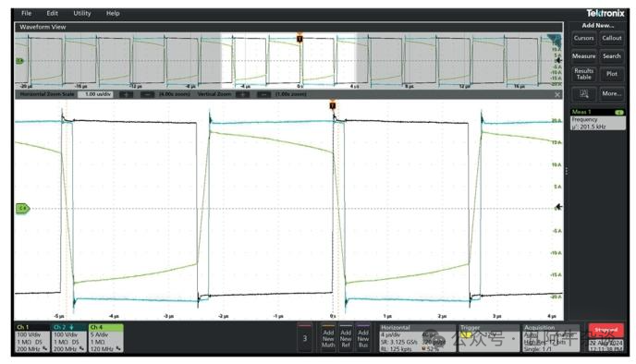Click Add New Bus button

(x=363, y=337)
